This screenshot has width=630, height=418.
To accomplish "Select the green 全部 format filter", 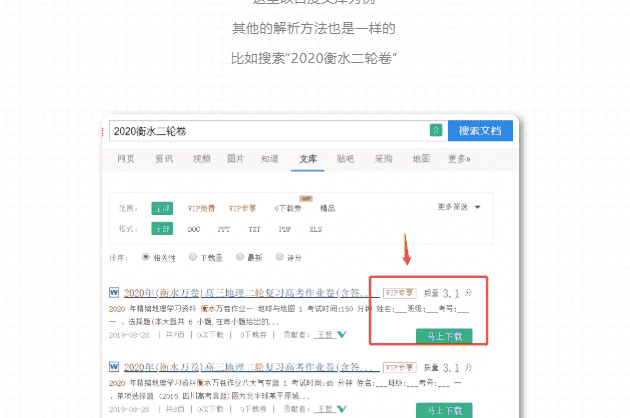I will coord(162,229).
